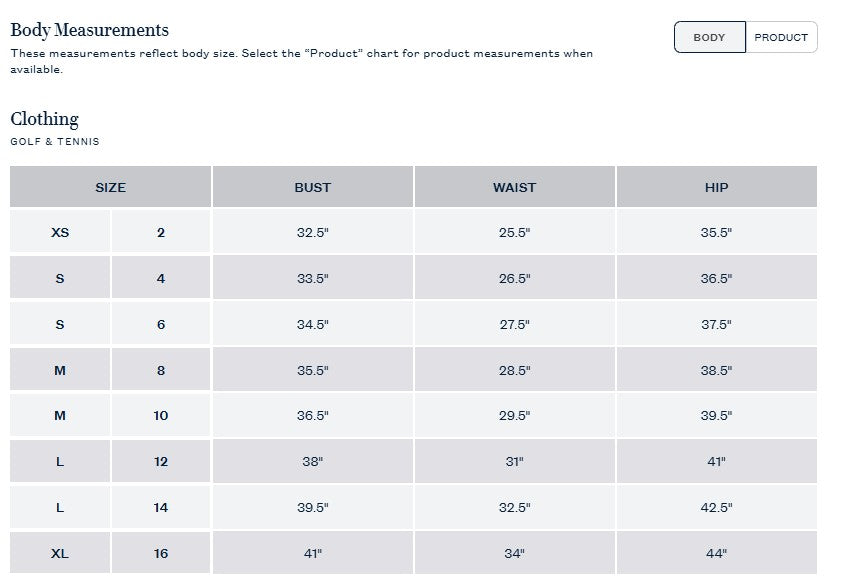The width and height of the screenshot is (844, 586).
Task: Click numeric size 12 cell
Action: tap(161, 461)
